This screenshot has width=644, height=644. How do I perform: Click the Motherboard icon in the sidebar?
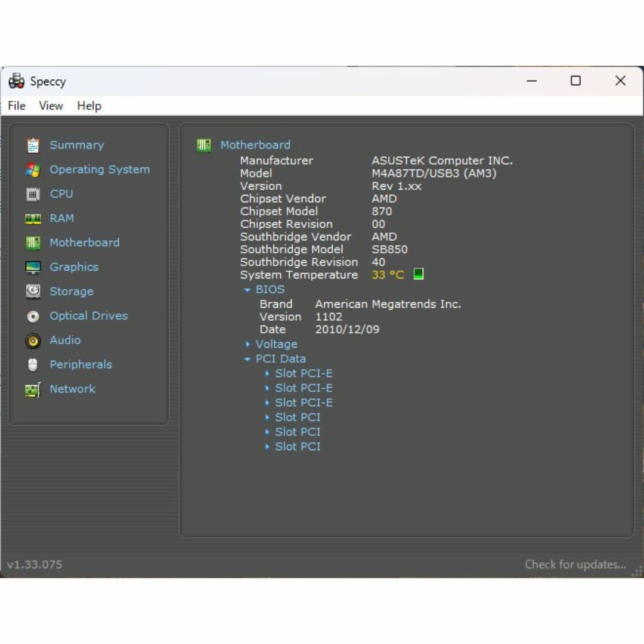(x=33, y=243)
